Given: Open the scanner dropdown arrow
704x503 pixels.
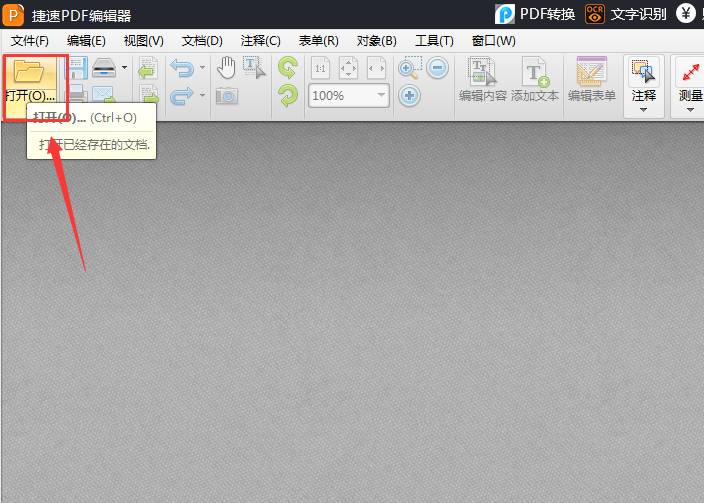Looking at the screenshot, I should pos(124,68).
